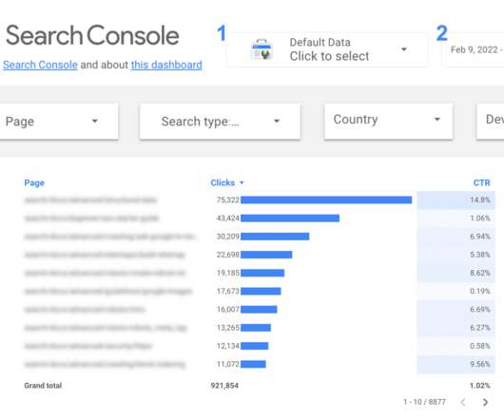Follow the 'this dashboard' link

[166, 65]
